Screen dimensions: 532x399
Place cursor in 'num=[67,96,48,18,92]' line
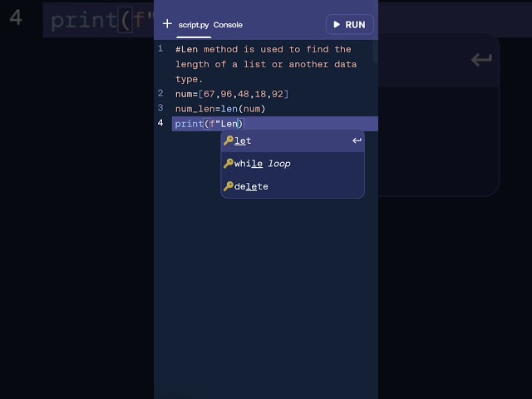point(232,94)
